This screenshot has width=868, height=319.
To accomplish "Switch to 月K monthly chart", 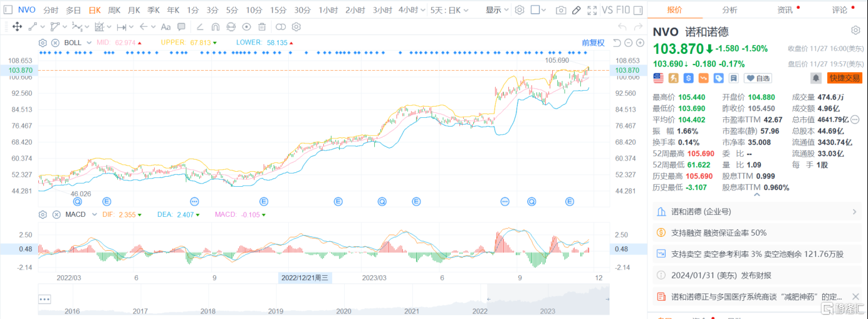I will click(x=133, y=10).
